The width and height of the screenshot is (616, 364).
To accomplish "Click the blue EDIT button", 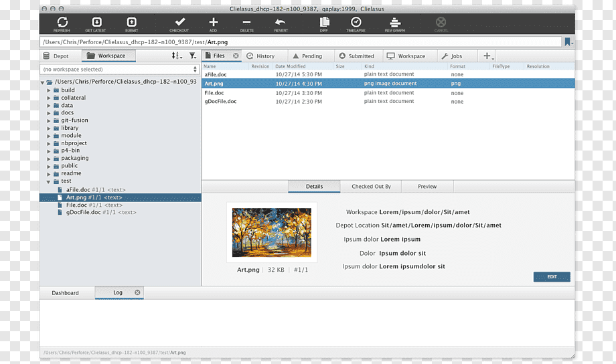I will point(552,277).
